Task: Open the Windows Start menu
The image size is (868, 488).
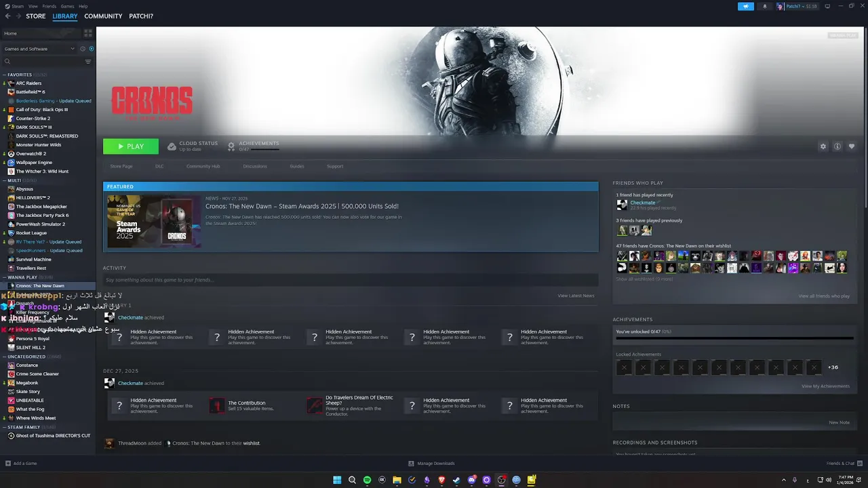Action: 337,480
